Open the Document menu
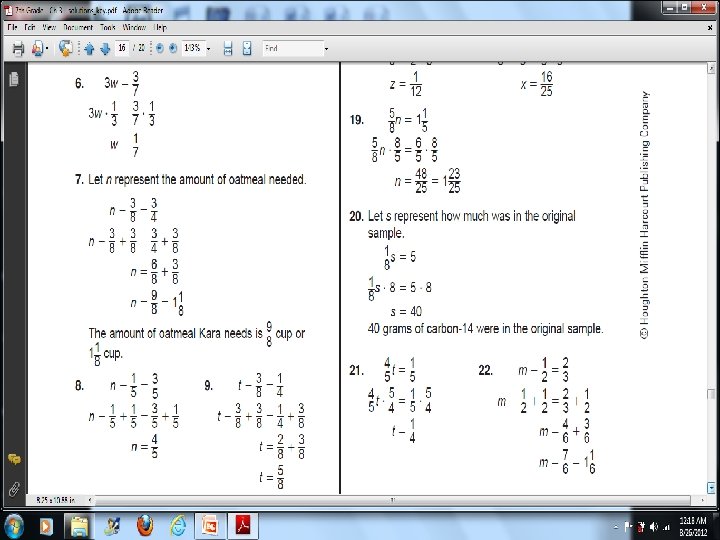Image resolution: width=720 pixels, height=540 pixels. click(x=78, y=28)
